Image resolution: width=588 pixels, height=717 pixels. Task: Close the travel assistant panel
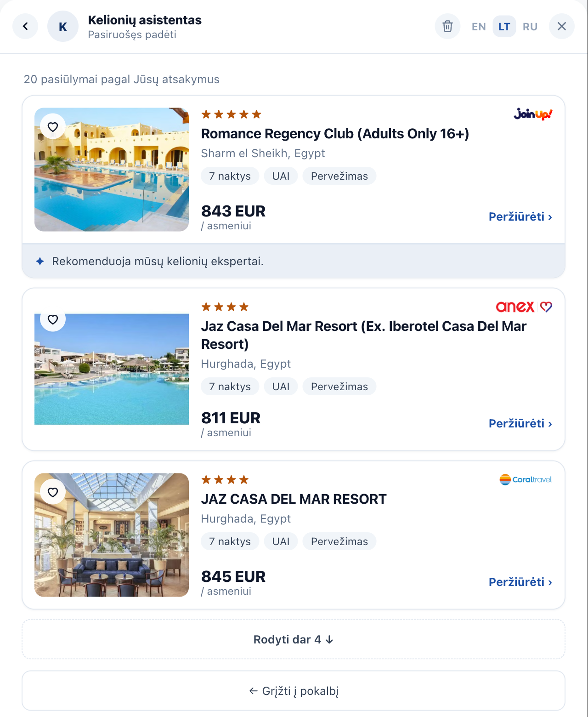tap(561, 26)
